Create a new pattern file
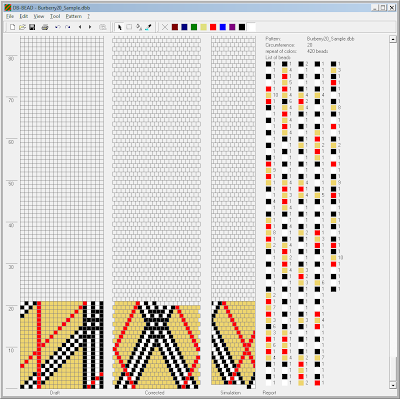The width and height of the screenshot is (400, 399). (x=12, y=27)
